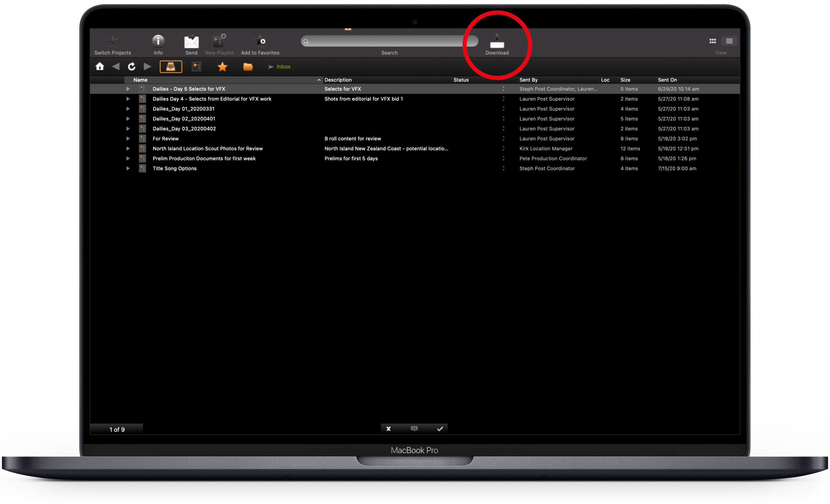
Task: Open the orange folder icon
Action: pos(248,67)
